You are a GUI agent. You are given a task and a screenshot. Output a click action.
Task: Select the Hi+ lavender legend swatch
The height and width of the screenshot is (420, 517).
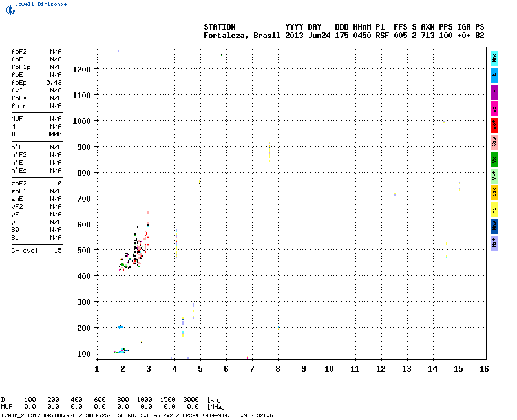pyautogui.click(x=494, y=244)
